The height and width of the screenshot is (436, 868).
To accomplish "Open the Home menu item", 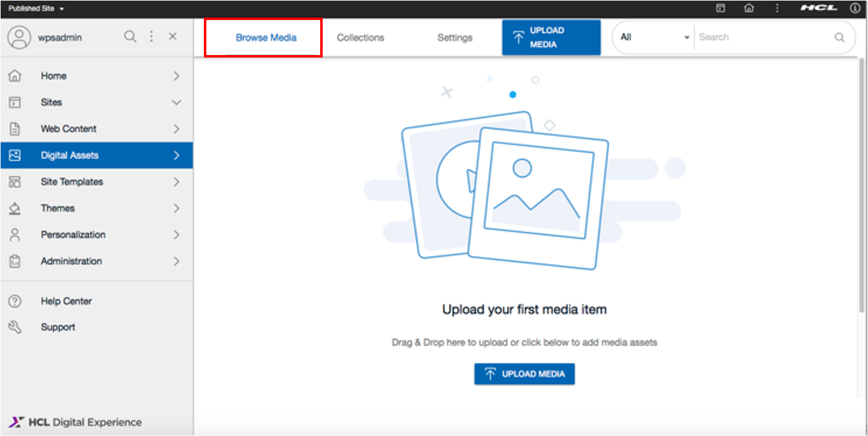I will [x=96, y=76].
